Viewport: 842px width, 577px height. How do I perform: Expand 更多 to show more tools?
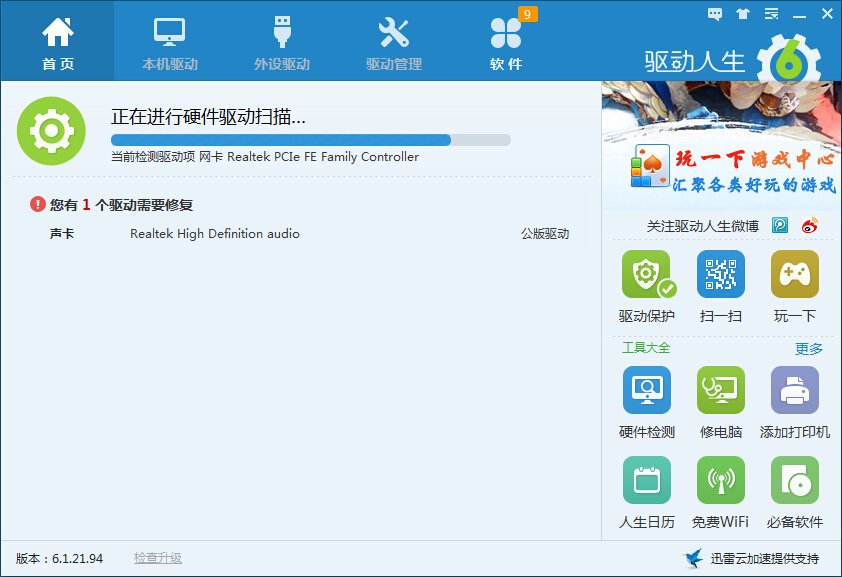[808, 349]
